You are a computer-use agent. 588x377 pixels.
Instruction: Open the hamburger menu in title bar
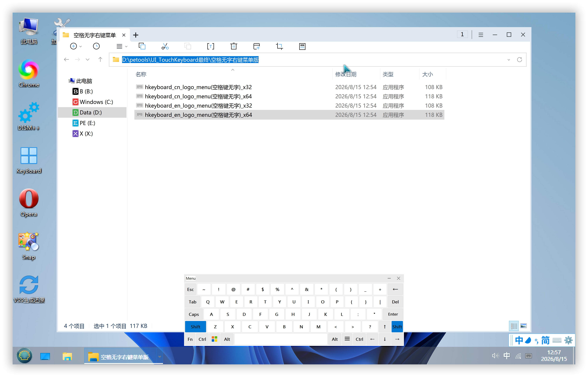pyautogui.click(x=481, y=35)
